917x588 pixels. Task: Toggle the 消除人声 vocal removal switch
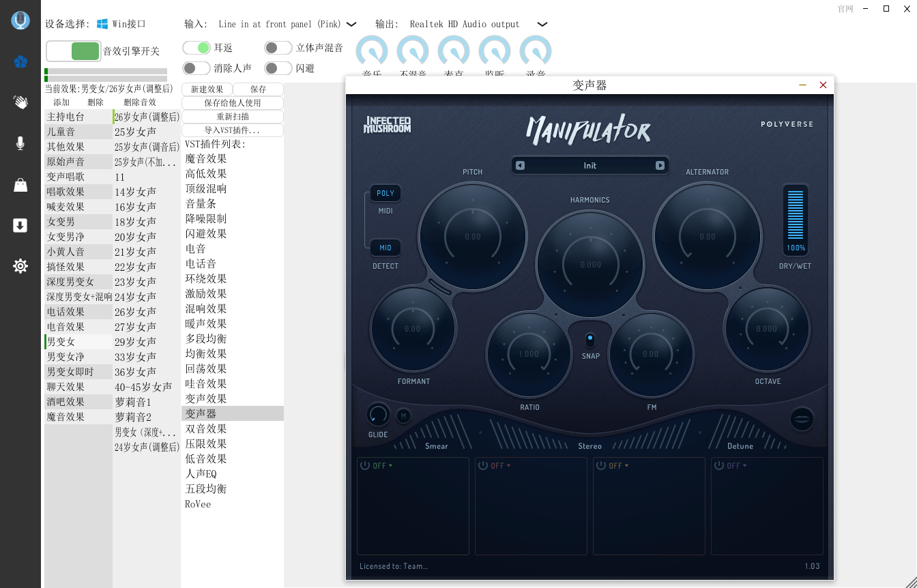pyautogui.click(x=196, y=68)
